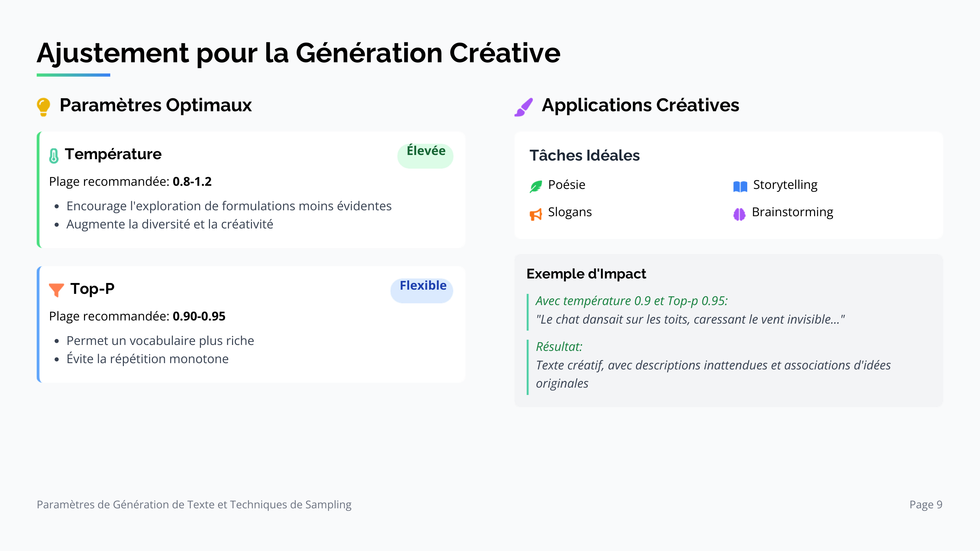
Task: Click the purple brain Brainstorming icon
Action: click(739, 214)
